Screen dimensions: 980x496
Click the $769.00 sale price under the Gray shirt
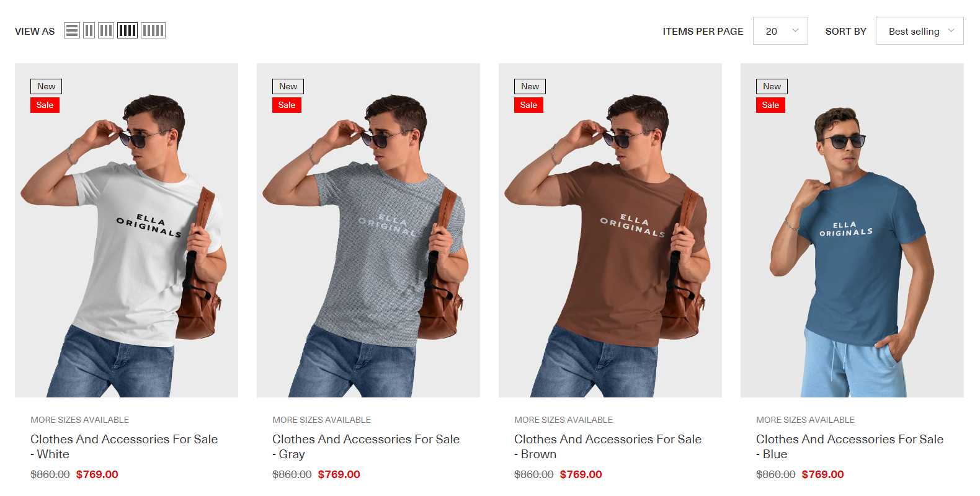point(339,474)
